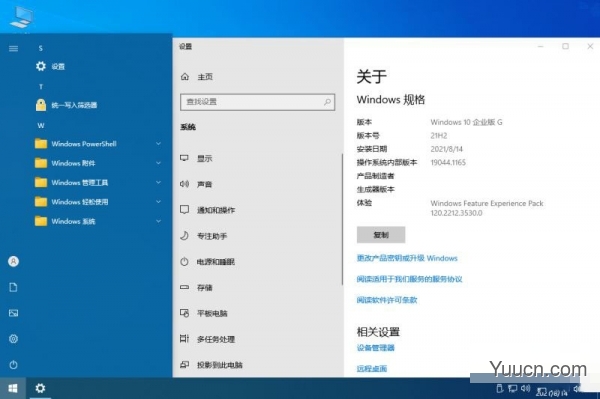Focus the 查找设置 search field
600x399 pixels.
[258, 102]
